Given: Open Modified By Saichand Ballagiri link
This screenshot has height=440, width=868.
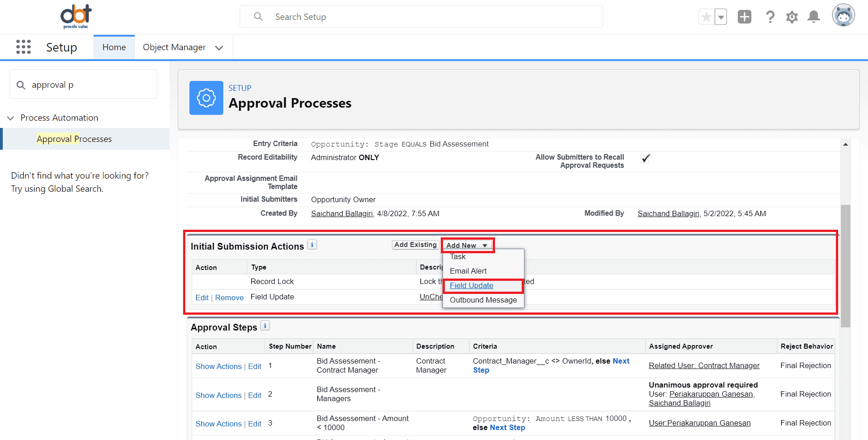Looking at the screenshot, I should coord(668,213).
